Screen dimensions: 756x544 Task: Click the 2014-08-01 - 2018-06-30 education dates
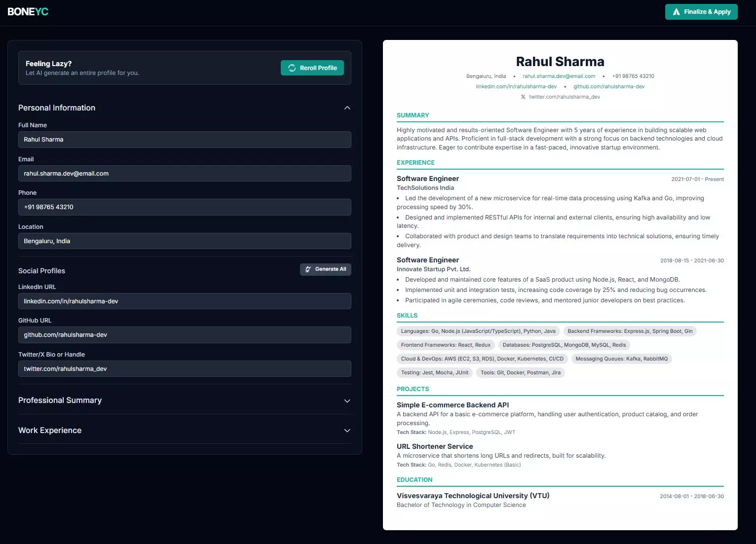692,497
